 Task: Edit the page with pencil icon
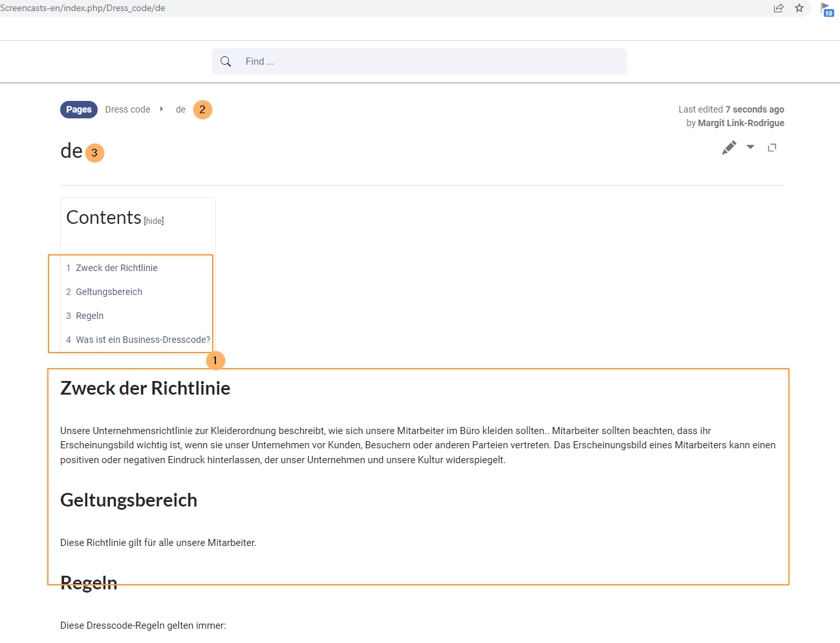click(x=729, y=147)
